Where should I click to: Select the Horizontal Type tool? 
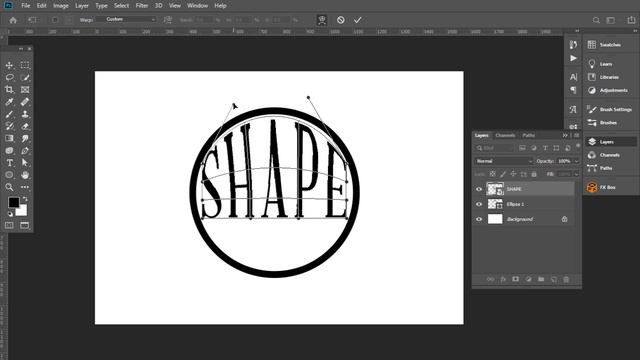tap(9, 163)
